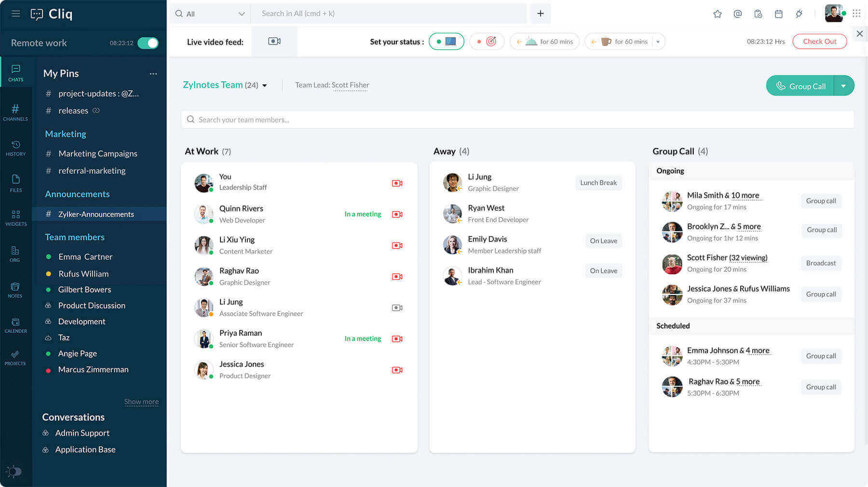Close the remote work panel

click(x=859, y=34)
